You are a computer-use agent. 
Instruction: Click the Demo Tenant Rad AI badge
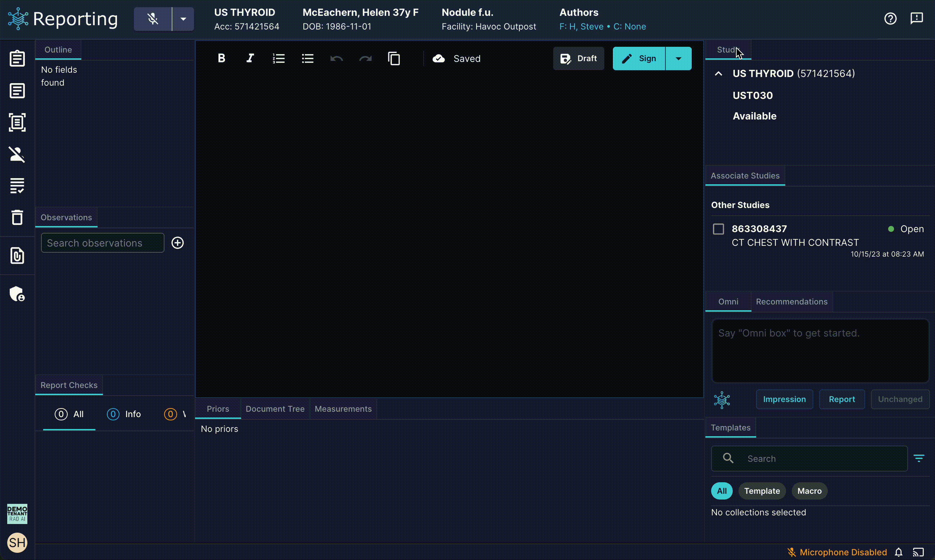[x=17, y=514]
